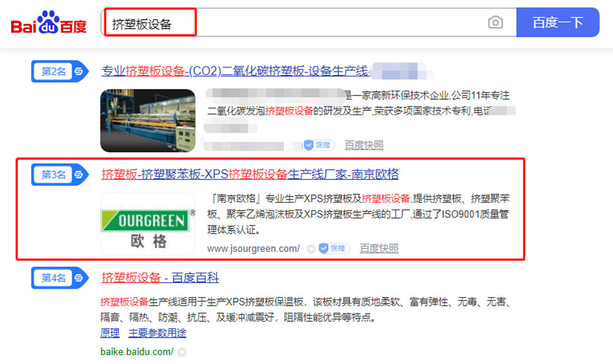Click the 百度一下 search button
613x364 pixels.
[558, 22]
